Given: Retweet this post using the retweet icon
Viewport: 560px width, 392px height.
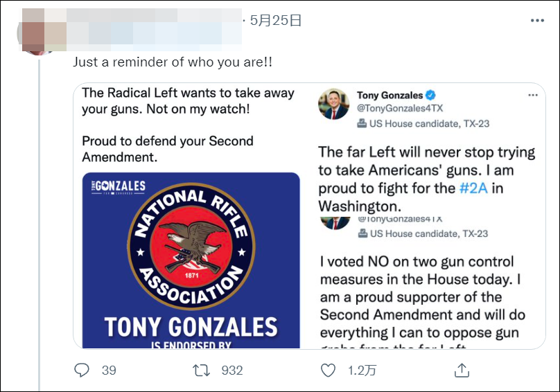Looking at the screenshot, I should 202,371.
